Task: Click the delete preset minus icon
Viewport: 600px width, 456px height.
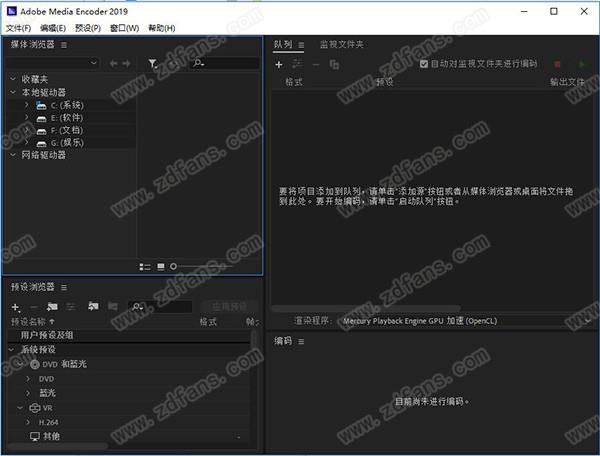Action: (34, 307)
